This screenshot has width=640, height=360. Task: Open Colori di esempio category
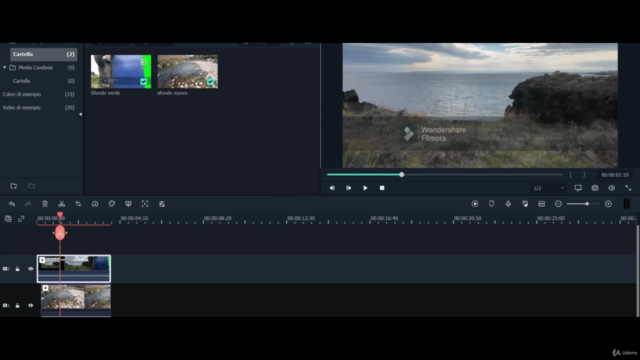click(22, 94)
